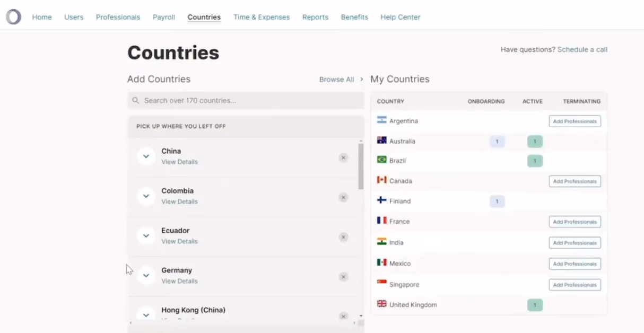644x333 pixels.
Task: Click the Mexico flag icon
Action: point(381,262)
